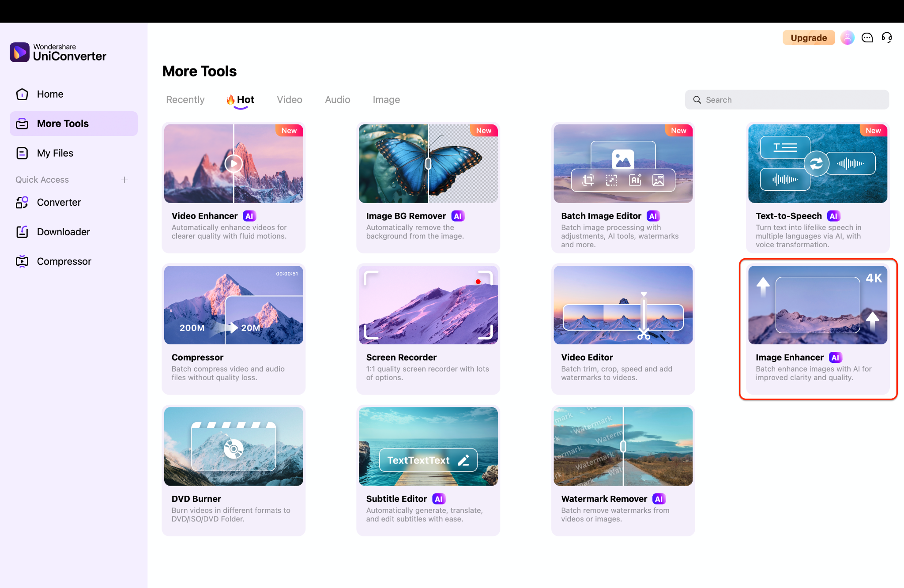The height and width of the screenshot is (588, 904).
Task: Open the Image BG Remover tool title
Action: 406,216
